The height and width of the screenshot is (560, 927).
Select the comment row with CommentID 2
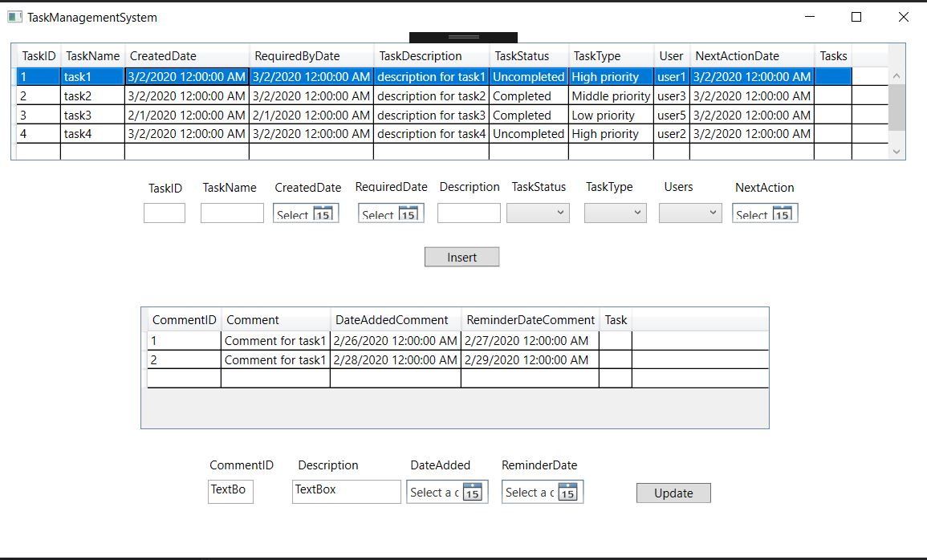point(321,359)
